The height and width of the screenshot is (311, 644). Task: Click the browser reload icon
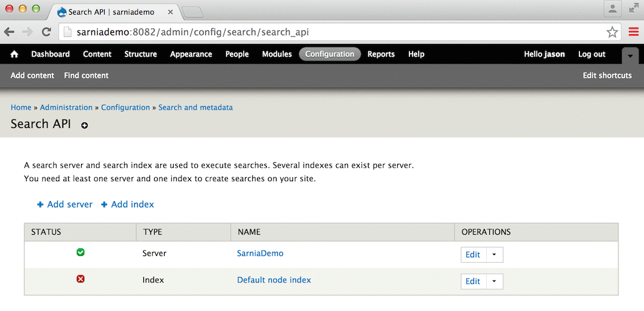pos(46,32)
